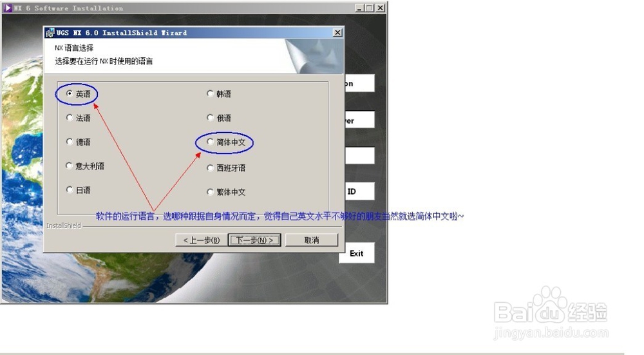Select 简体中文 radio option
The height and width of the screenshot is (355, 644).
click(210, 142)
